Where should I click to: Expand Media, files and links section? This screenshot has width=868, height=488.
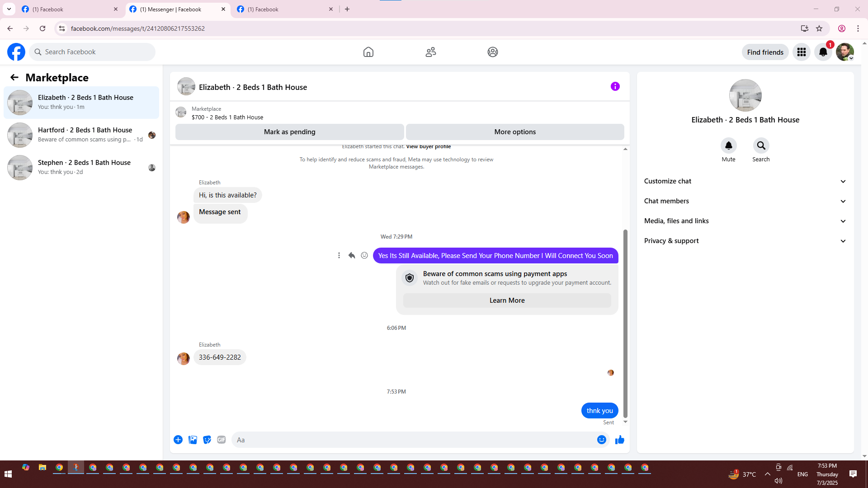tap(745, 221)
